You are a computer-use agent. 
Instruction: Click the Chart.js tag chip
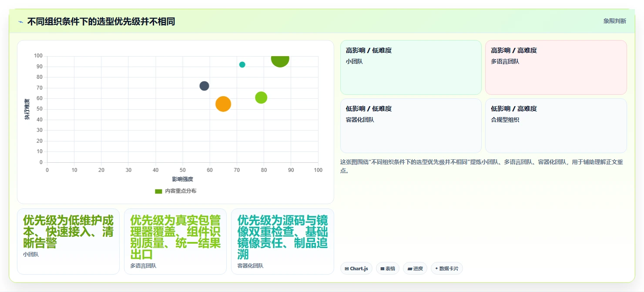coord(356,269)
